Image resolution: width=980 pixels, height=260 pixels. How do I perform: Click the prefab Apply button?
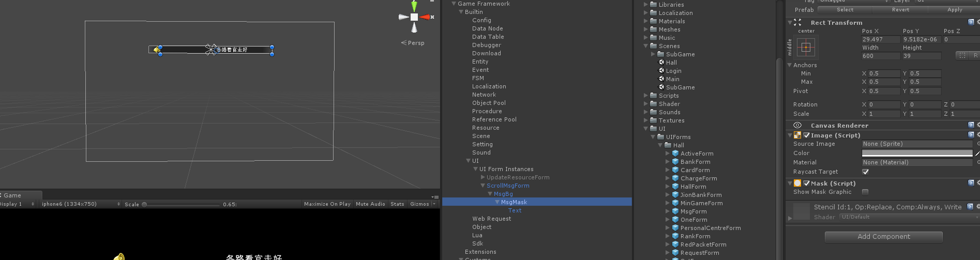tap(954, 10)
